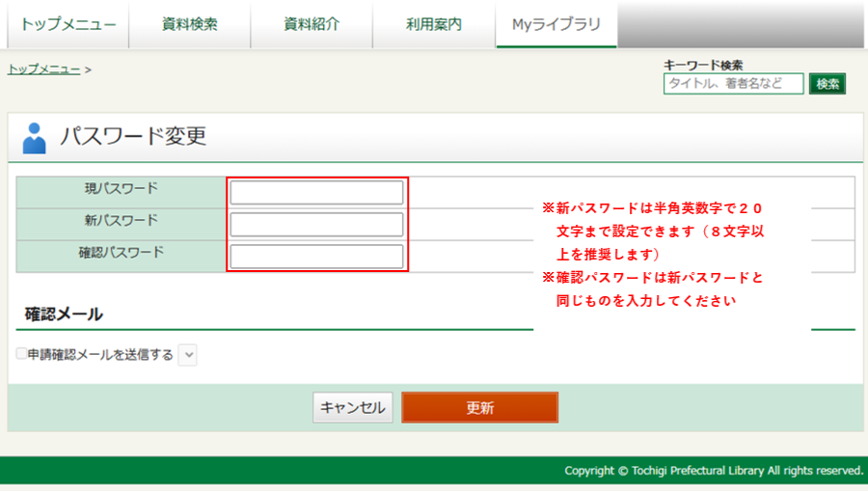Follow the トップメニュー breadcrumb link
The height and width of the screenshot is (491, 868).
point(43,69)
